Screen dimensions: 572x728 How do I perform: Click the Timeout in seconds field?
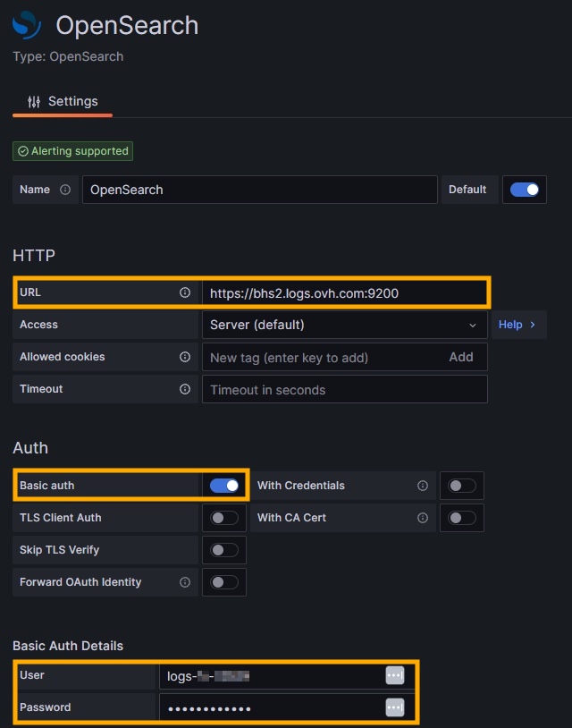coord(345,389)
